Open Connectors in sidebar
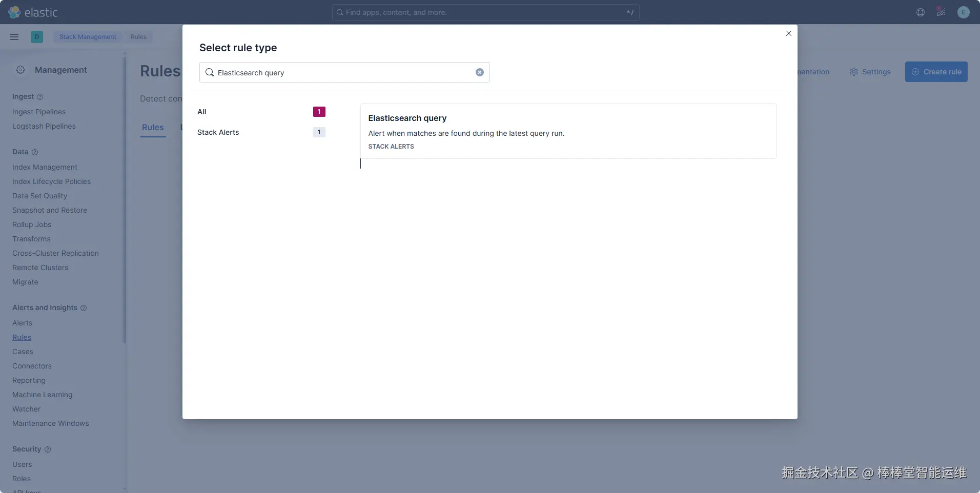 [32, 366]
